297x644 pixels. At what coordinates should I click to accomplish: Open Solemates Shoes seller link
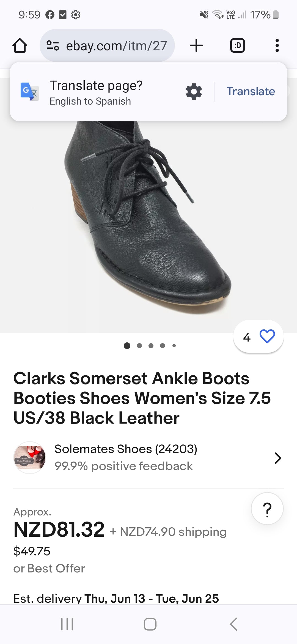(126, 449)
